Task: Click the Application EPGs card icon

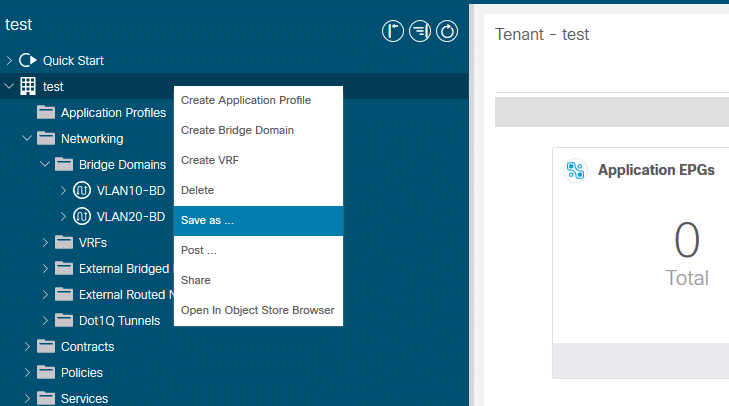Action: [x=576, y=170]
